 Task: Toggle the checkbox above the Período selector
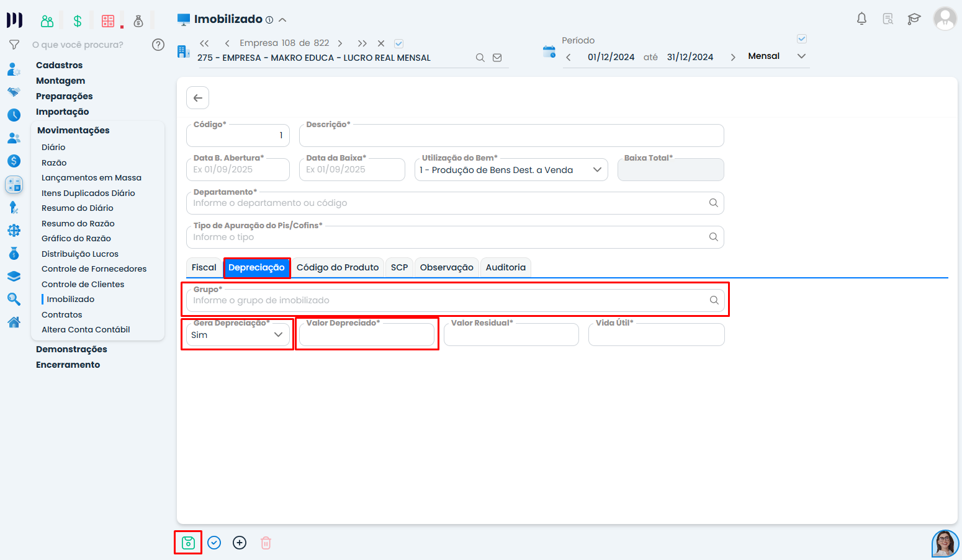[802, 39]
